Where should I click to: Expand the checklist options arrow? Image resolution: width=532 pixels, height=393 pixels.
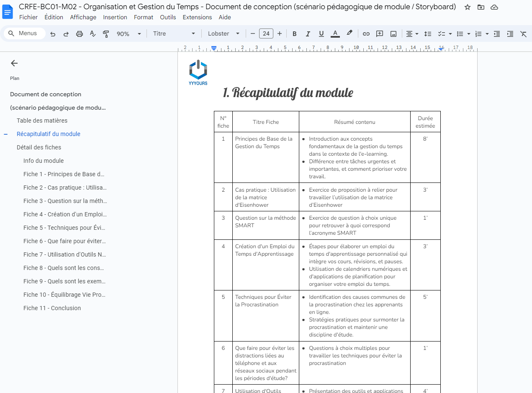pyautogui.click(x=450, y=34)
